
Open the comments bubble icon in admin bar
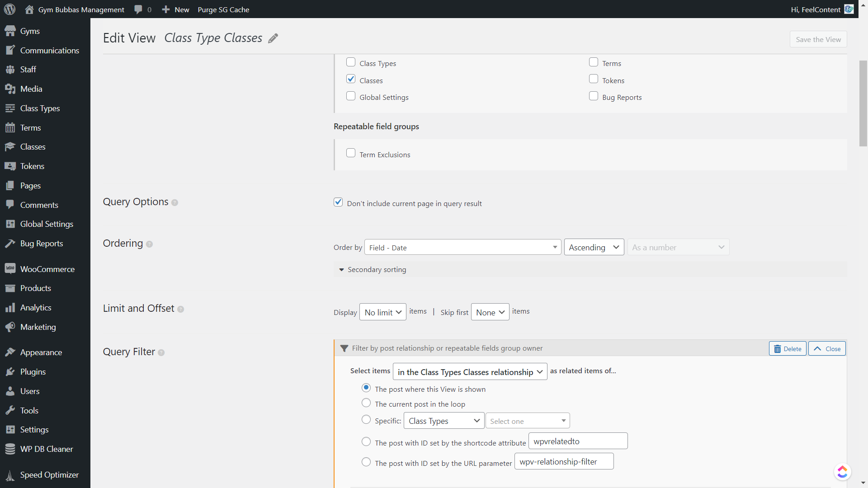(138, 9)
